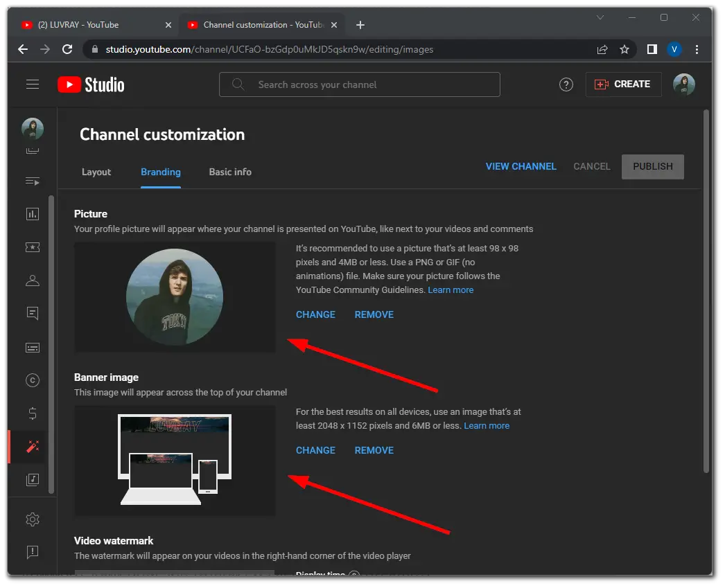The image size is (725, 588).
Task: Click the main page vertical scrollbar
Action: click(706, 291)
